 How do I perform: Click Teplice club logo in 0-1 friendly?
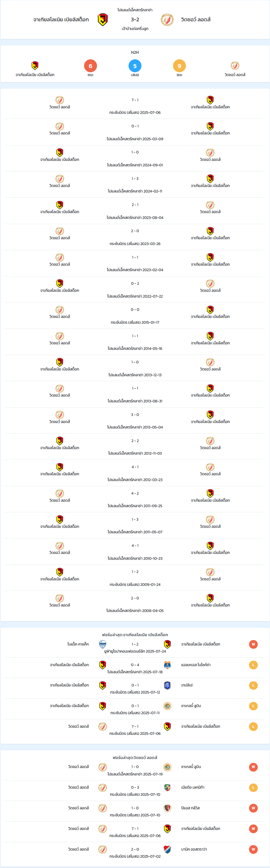click(167, 685)
